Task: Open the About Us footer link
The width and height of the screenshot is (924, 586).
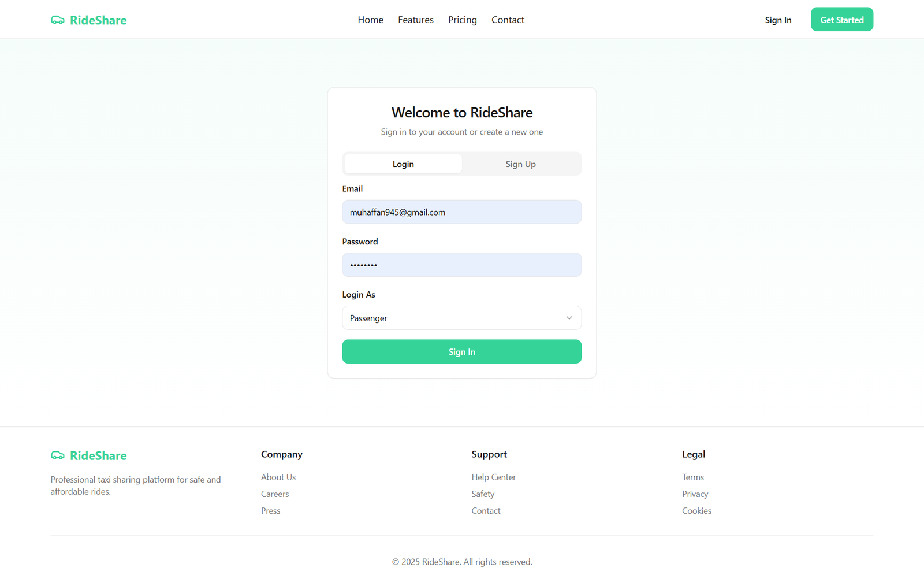Action: 278,477
